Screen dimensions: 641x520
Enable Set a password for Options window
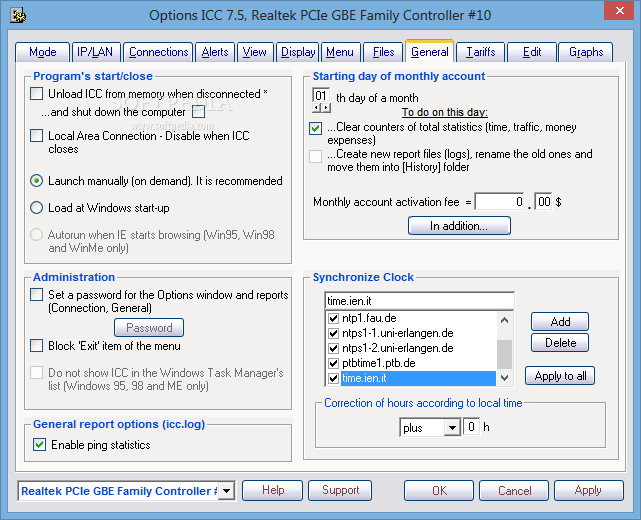pos(36,294)
